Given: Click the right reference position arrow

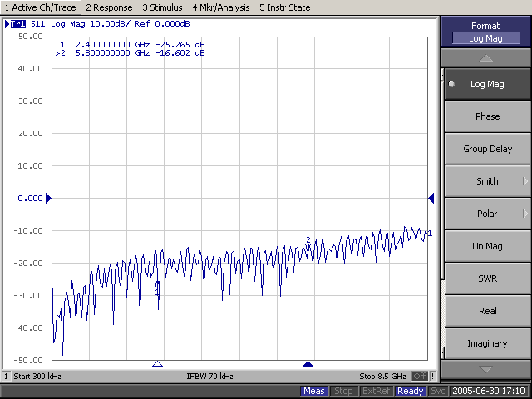Looking at the screenshot, I should pos(431,198).
